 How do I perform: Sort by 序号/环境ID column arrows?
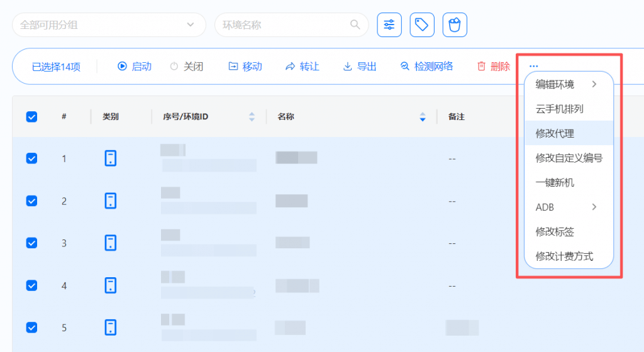252,116
